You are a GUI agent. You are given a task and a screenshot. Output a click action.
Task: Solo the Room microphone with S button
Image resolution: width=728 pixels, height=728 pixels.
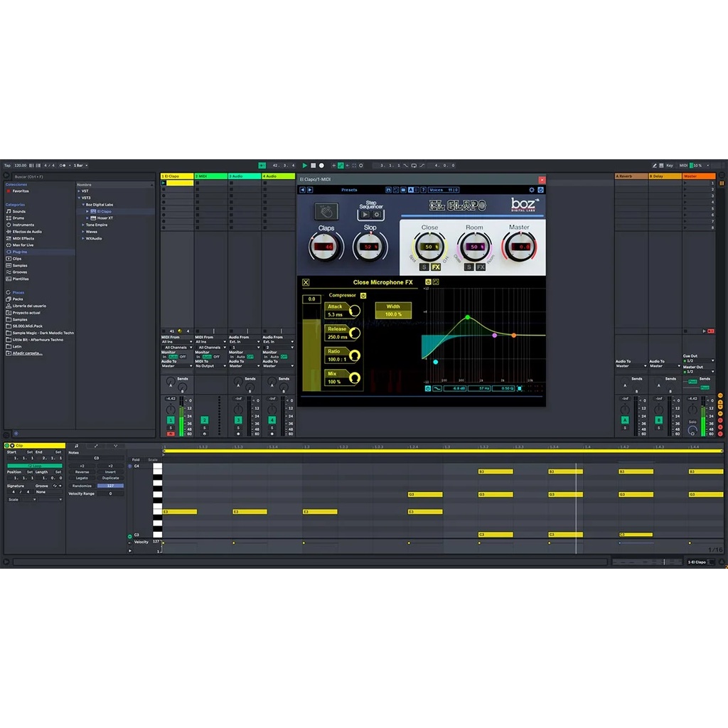click(x=469, y=267)
